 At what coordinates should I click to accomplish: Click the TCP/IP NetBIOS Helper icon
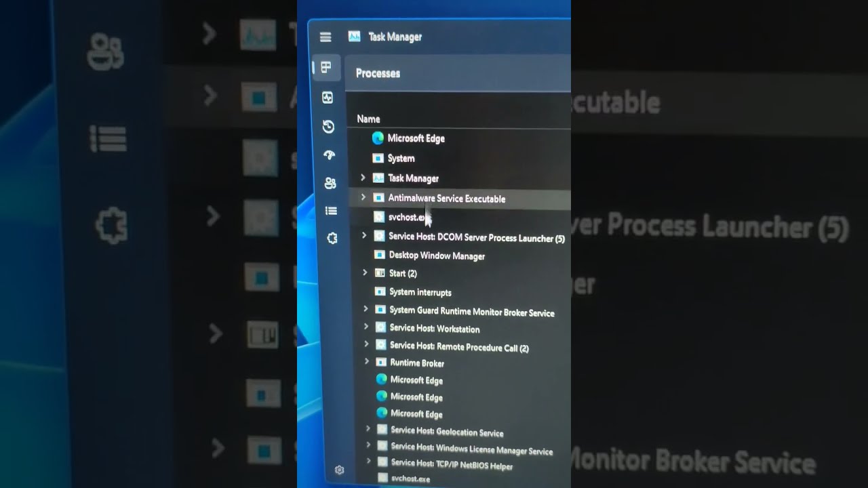click(382, 462)
